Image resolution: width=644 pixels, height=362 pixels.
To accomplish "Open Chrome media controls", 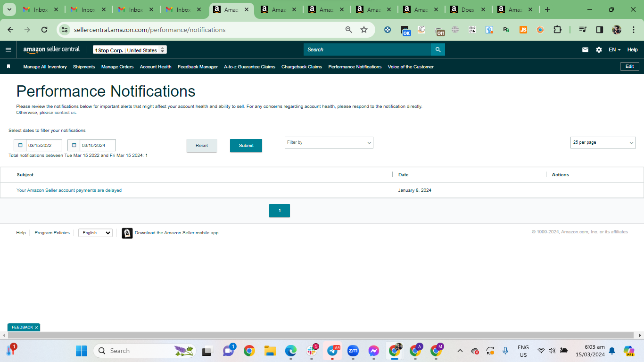I will coord(583,30).
